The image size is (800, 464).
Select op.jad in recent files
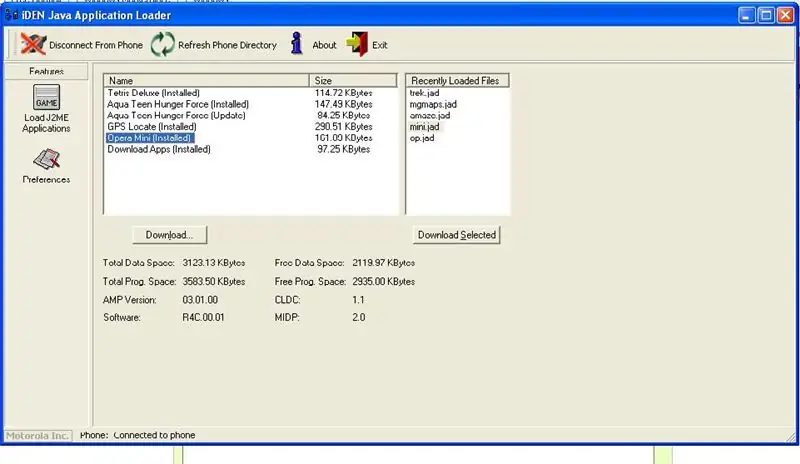point(422,138)
